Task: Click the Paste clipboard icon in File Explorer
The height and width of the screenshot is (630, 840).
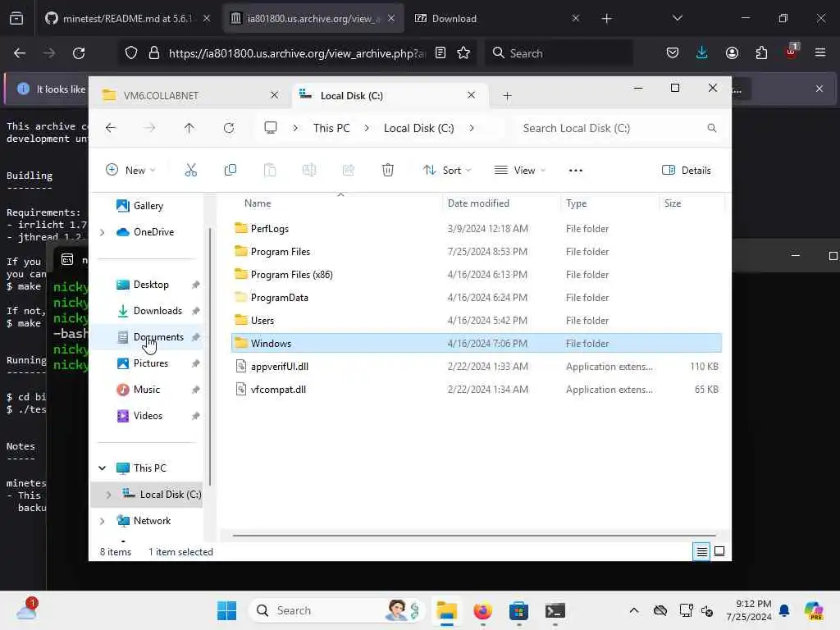Action: pos(269,171)
